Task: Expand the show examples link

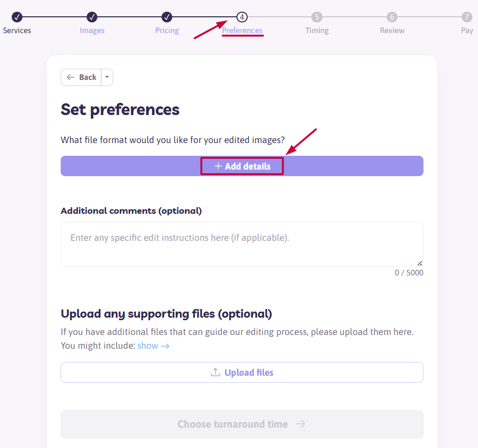Action: [153, 346]
